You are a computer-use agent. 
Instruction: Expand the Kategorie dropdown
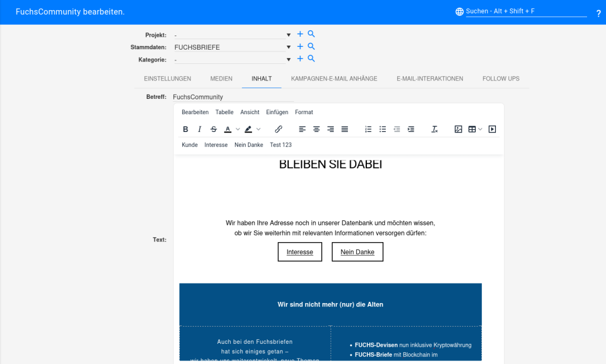288,60
